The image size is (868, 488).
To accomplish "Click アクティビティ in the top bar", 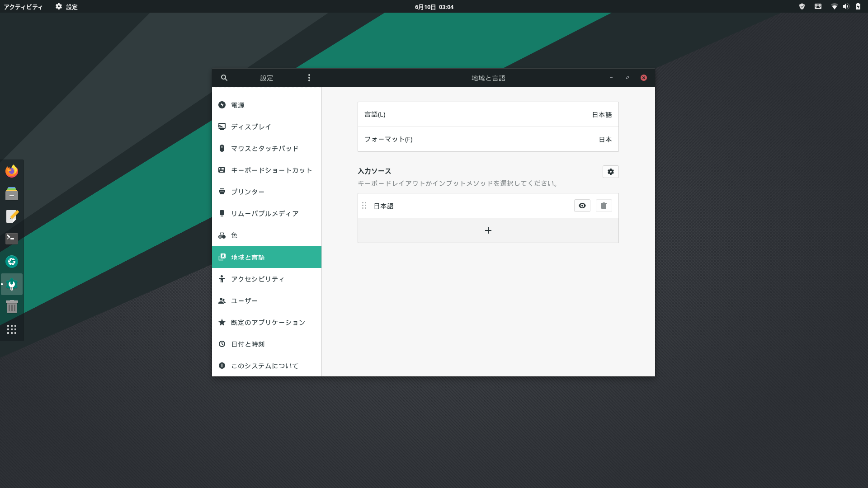I will 23,7.
